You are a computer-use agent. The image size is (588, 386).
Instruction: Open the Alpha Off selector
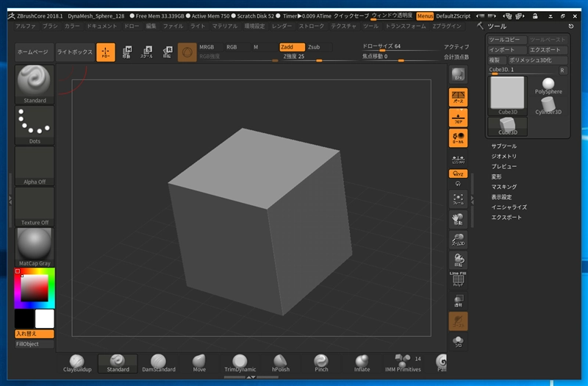pos(35,166)
